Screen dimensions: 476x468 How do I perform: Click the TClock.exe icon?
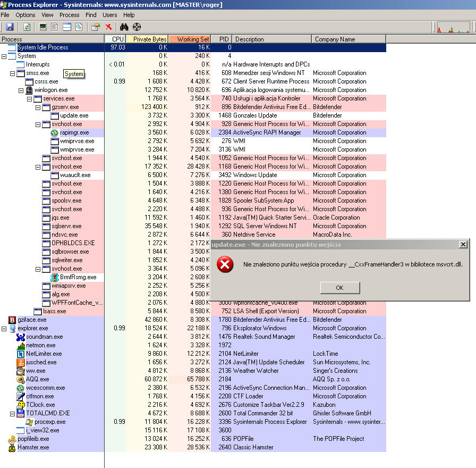(21, 405)
